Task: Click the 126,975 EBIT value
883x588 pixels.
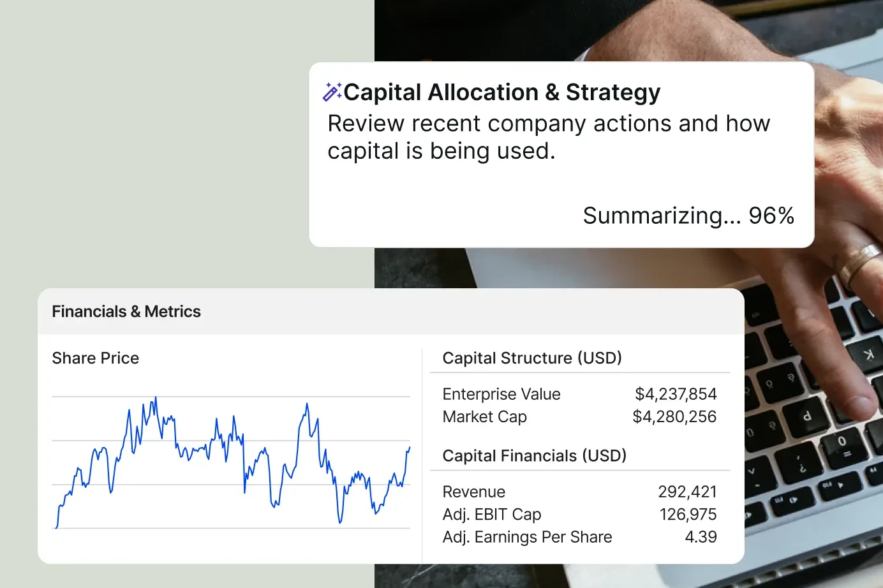Action: click(688, 514)
